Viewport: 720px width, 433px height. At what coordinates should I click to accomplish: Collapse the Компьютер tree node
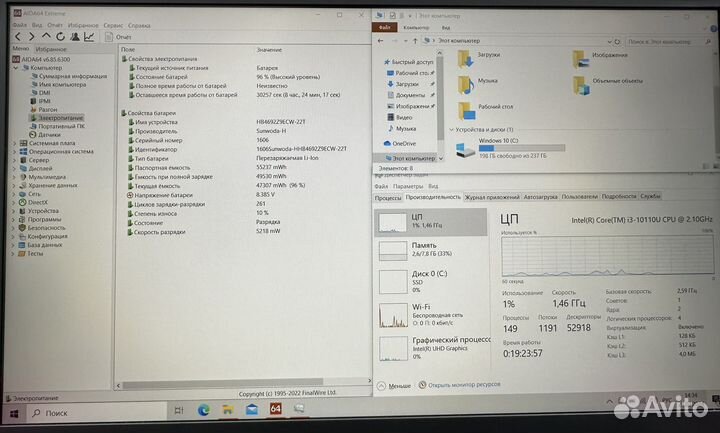point(15,67)
